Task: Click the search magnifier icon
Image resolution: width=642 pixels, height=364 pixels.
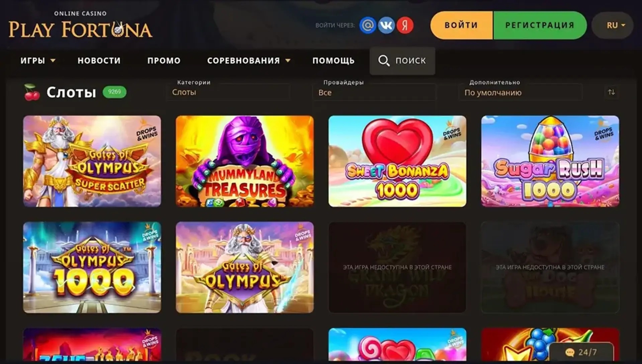Action: point(384,61)
